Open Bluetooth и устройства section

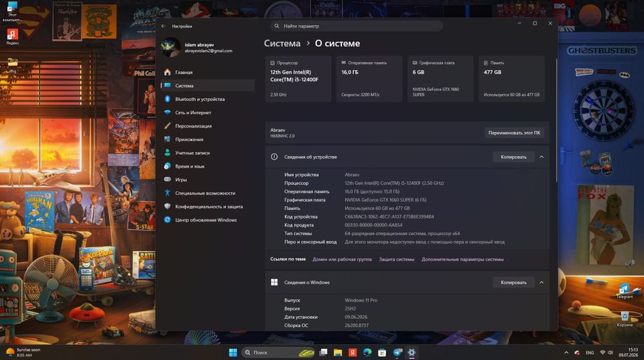[x=207, y=99]
